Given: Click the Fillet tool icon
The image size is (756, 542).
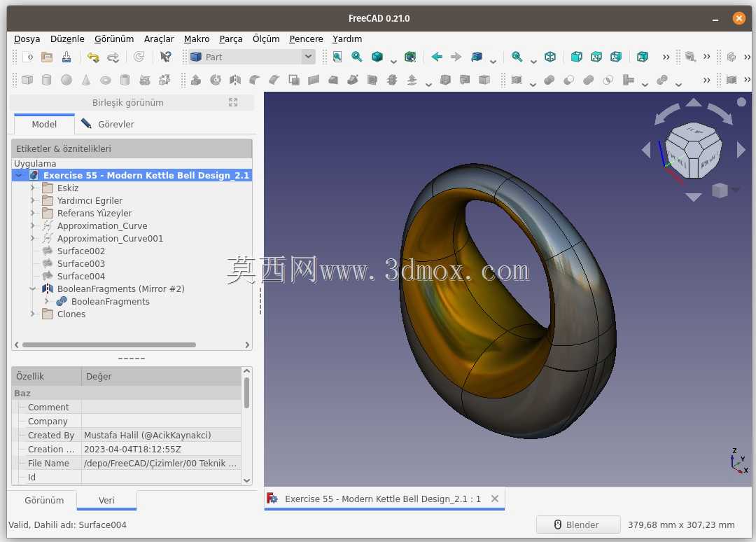Looking at the screenshot, I should 255,80.
